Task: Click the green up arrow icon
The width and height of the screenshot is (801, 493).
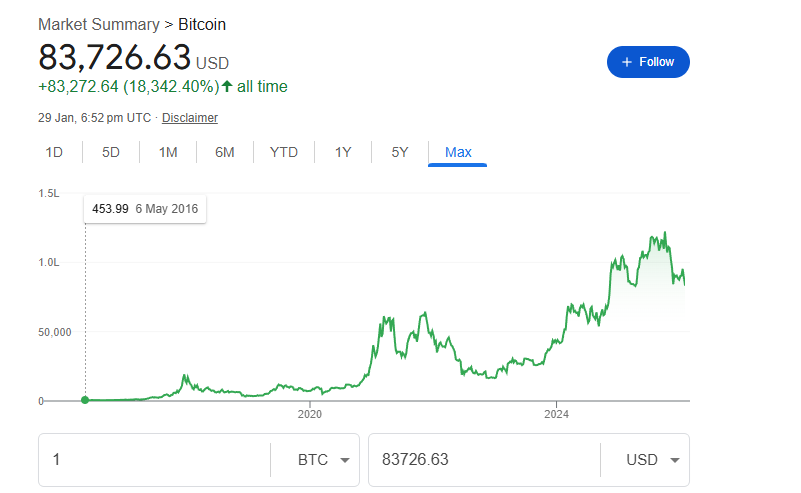Action: [227, 86]
